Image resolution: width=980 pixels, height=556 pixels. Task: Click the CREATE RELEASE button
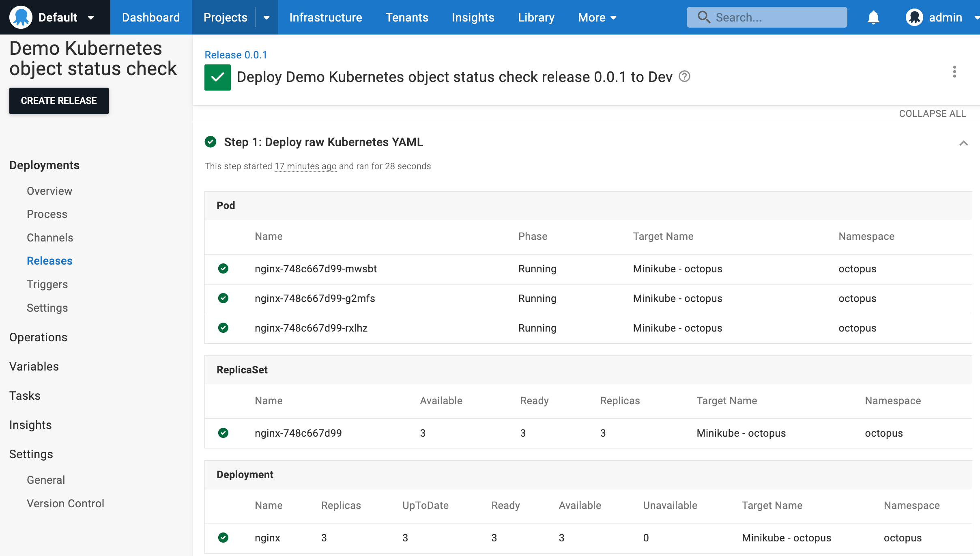(x=59, y=101)
